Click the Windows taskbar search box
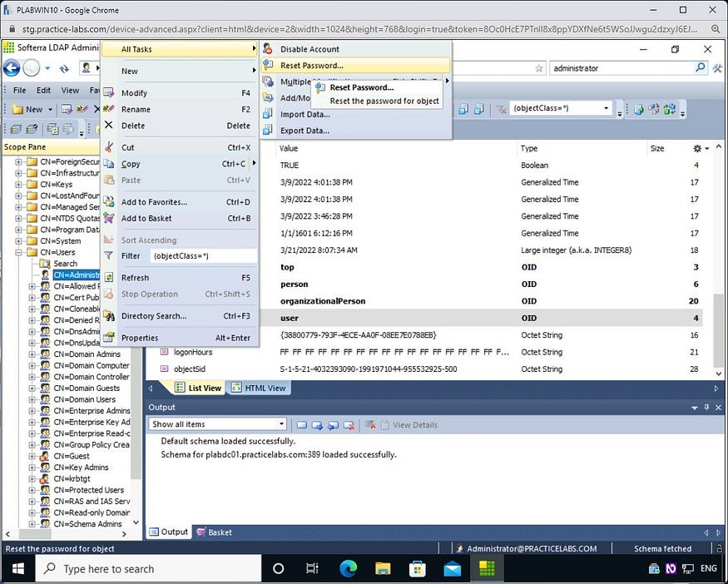Viewport: 728px width, 584px height. pyautogui.click(x=149, y=569)
